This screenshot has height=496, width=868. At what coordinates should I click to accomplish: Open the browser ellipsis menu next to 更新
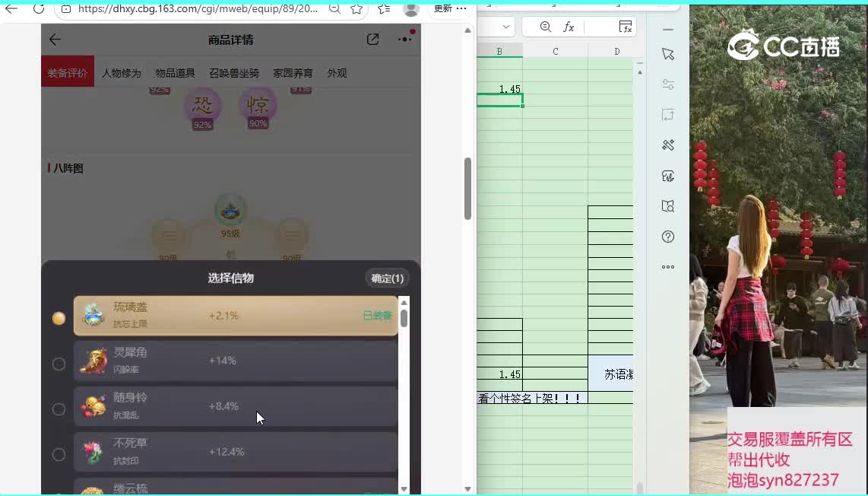461,8
